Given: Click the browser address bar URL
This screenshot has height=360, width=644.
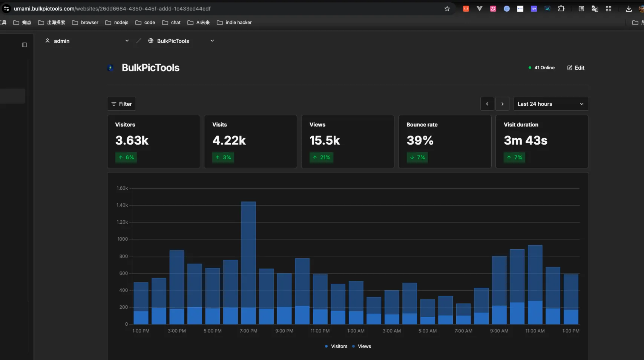Looking at the screenshot, I should point(112,9).
